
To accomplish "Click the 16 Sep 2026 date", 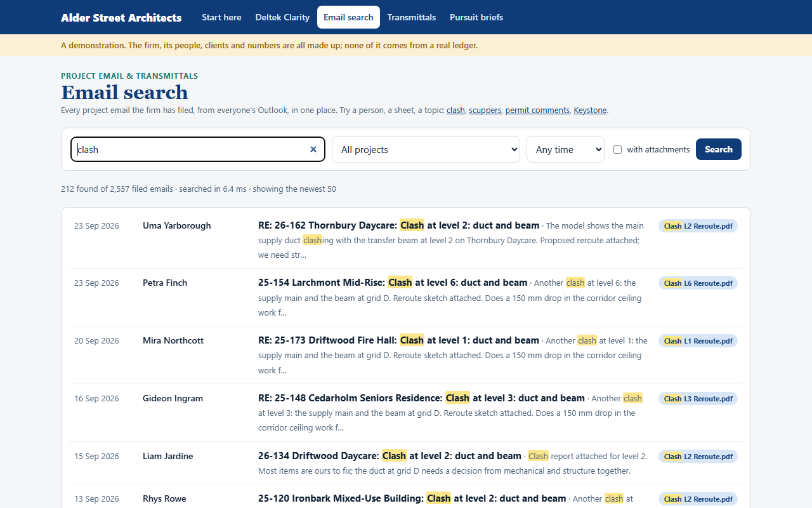I will 96,398.
